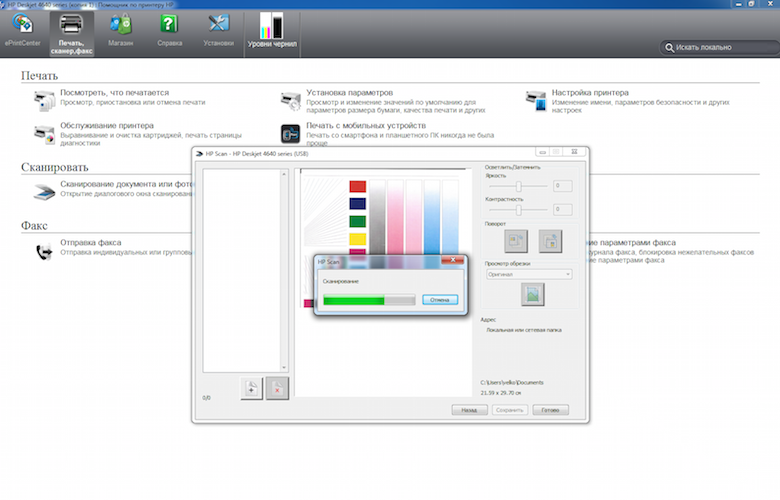Click the Яркость value field

(563, 186)
